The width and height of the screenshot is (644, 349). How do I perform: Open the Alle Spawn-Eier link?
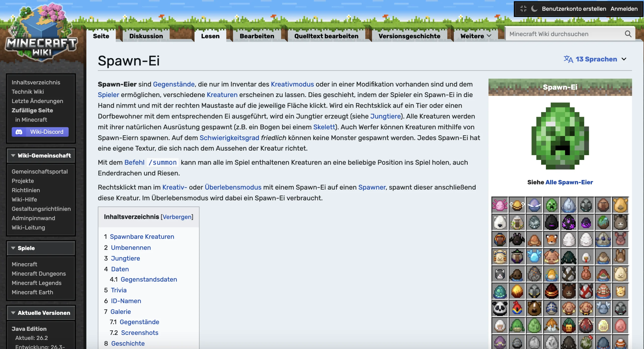(569, 182)
